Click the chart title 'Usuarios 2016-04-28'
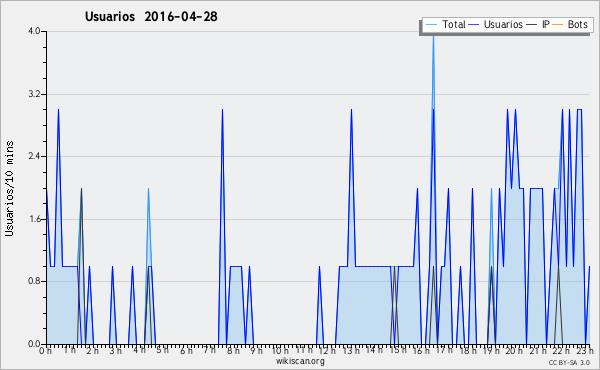Image resolution: width=600 pixels, height=370 pixels. [x=151, y=16]
